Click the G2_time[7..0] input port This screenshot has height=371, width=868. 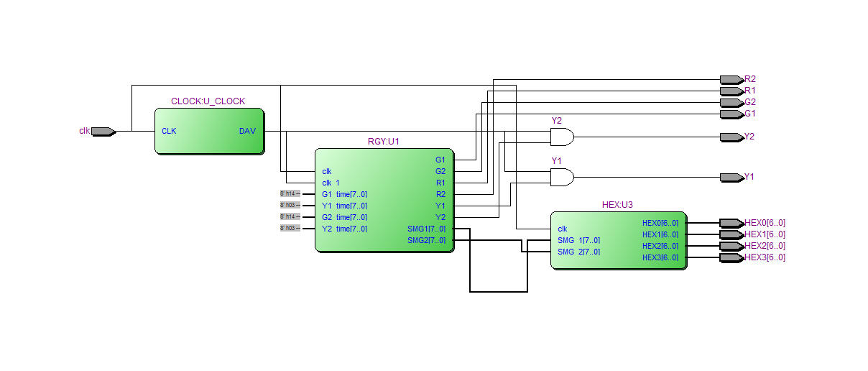pyautogui.click(x=345, y=217)
